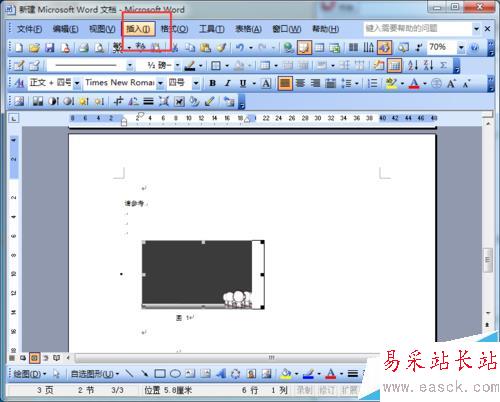The width and height of the screenshot is (500, 402).
Task: Draw a rectangle shape
Action: [x=160, y=374]
